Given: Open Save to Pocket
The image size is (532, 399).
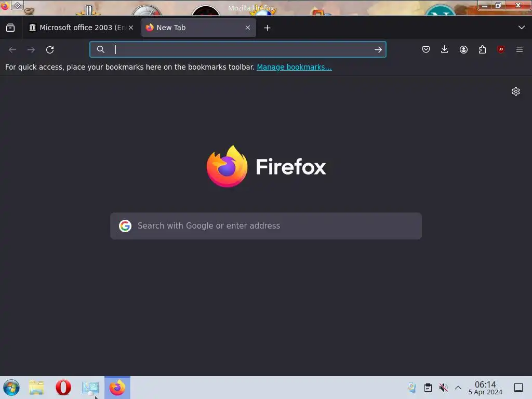Looking at the screenshot, I should [x=426, y=49].
